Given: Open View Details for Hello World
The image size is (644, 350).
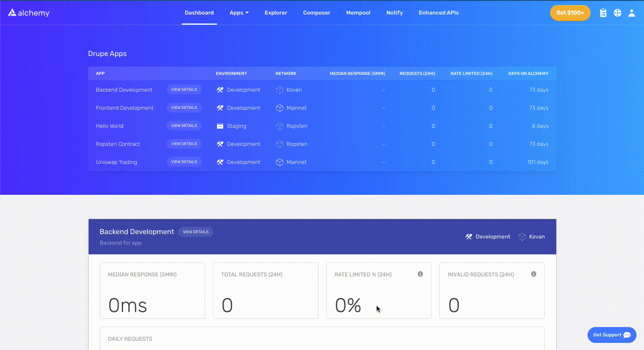Looking at the screenshot, I should pyautogui.click(x=184, y=126).
